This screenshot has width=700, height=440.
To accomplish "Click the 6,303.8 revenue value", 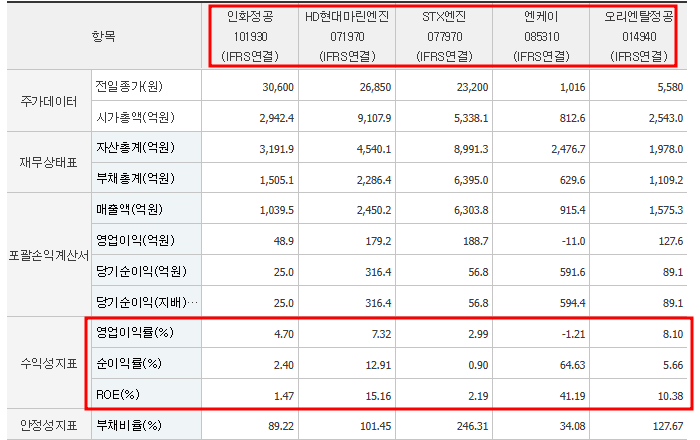I will click(x=471, y=210).
